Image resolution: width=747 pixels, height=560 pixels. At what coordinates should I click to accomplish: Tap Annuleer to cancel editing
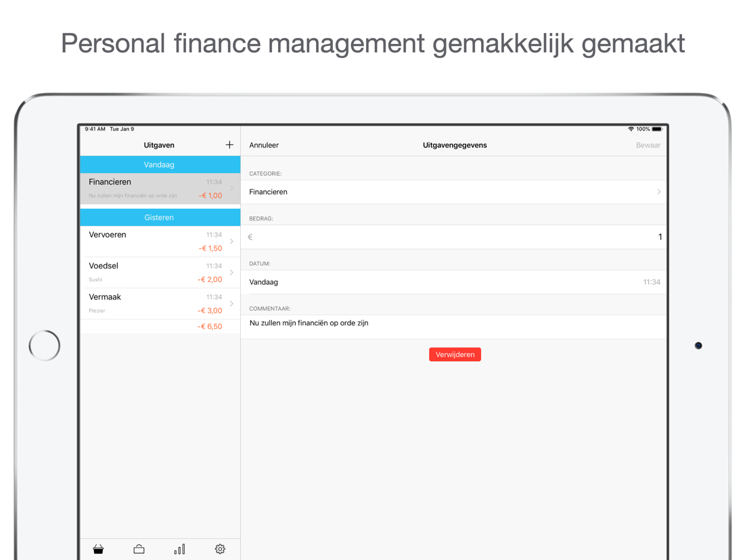[x=264, y=145]
